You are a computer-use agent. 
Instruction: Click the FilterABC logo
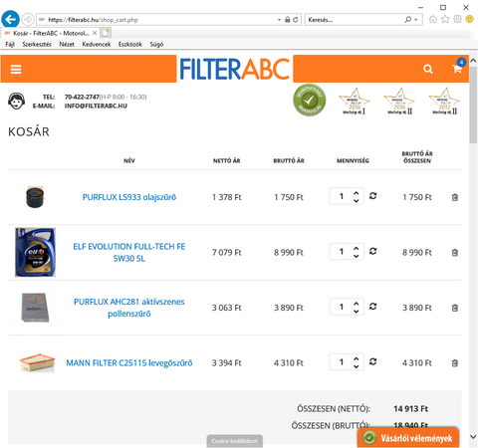(x=235, y=69)
